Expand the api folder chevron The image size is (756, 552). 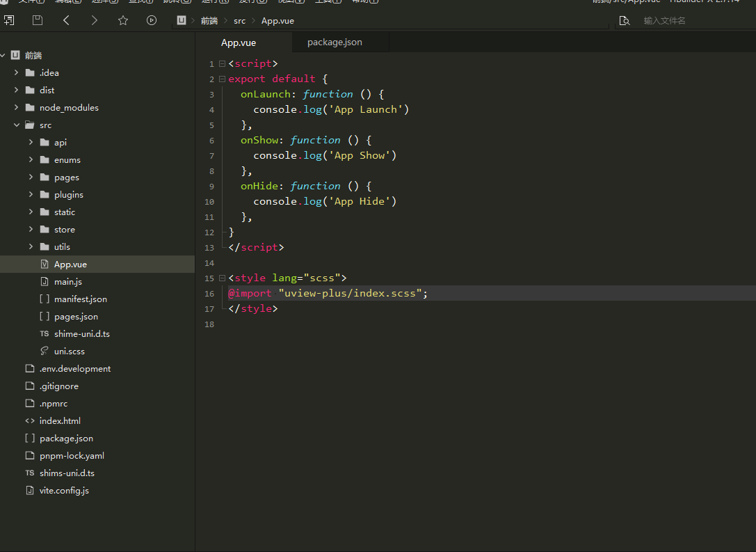(31, 142)
